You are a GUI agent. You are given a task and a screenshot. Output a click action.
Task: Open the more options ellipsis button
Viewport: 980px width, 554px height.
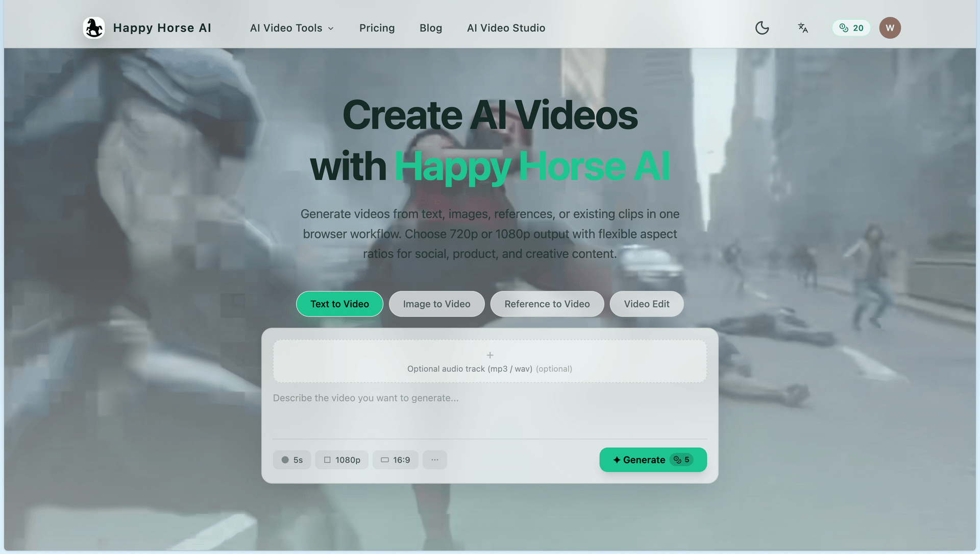434,460
